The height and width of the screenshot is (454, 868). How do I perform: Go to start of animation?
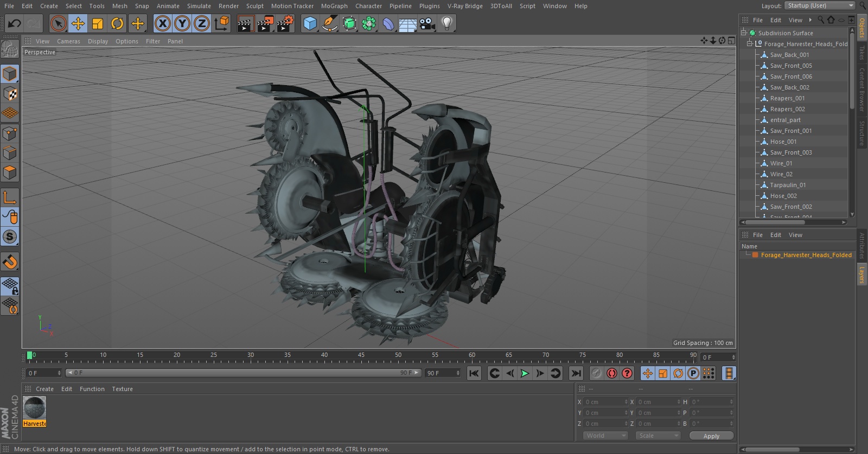[x=474, y=373]
